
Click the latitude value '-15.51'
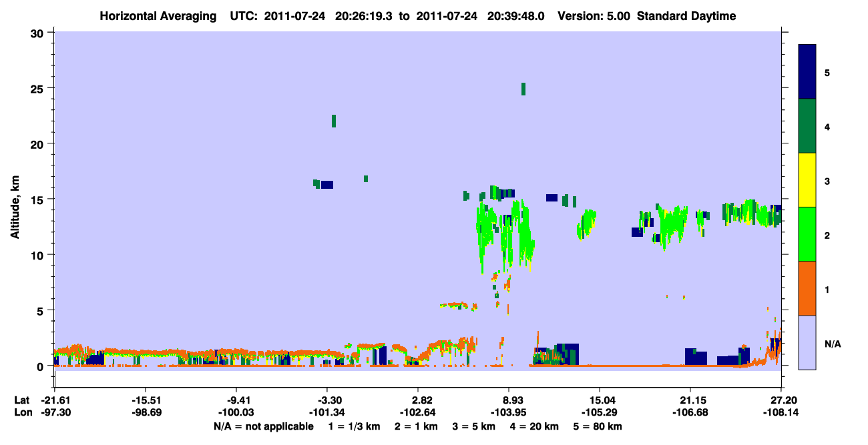(145, 400)
